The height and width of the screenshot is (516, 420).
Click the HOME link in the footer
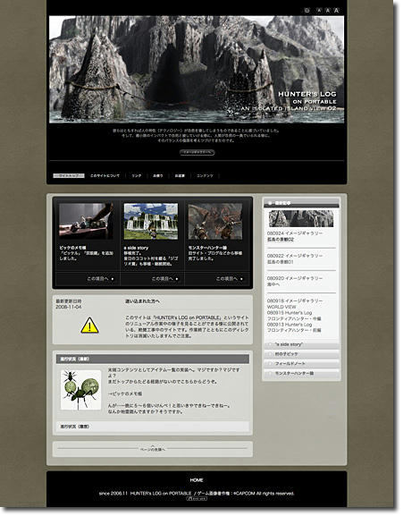click(197, 480)
